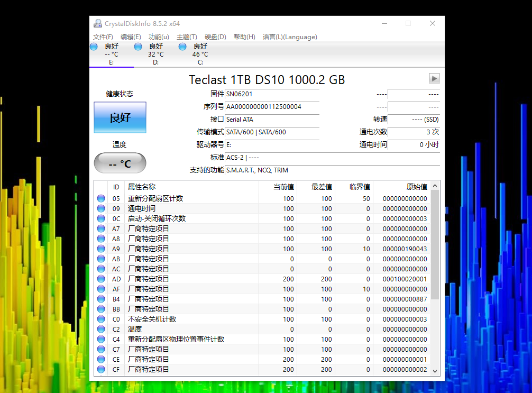Click the -- °C temperature button
Screen dimensions: 532x393
(120, 163)
